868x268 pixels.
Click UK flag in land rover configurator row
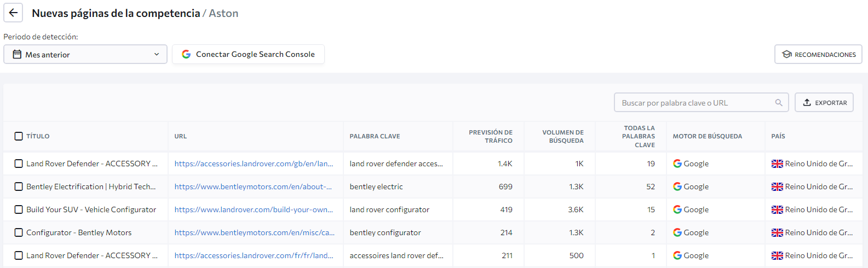(777, 209)
